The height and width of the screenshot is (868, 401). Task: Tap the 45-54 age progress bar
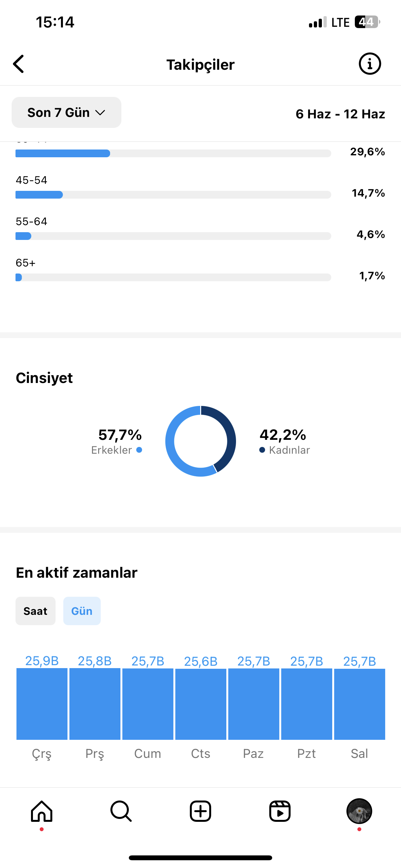point(173,195)
